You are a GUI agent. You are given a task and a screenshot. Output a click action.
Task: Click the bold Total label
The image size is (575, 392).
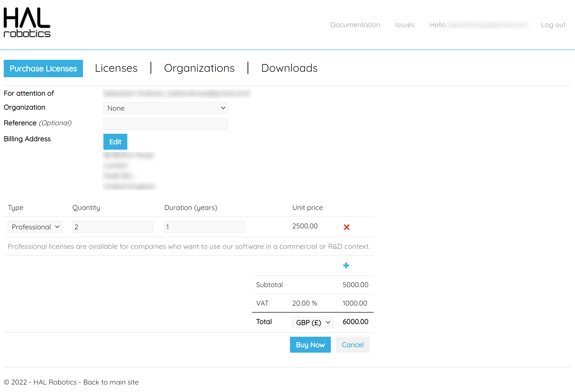click(264, 322)
